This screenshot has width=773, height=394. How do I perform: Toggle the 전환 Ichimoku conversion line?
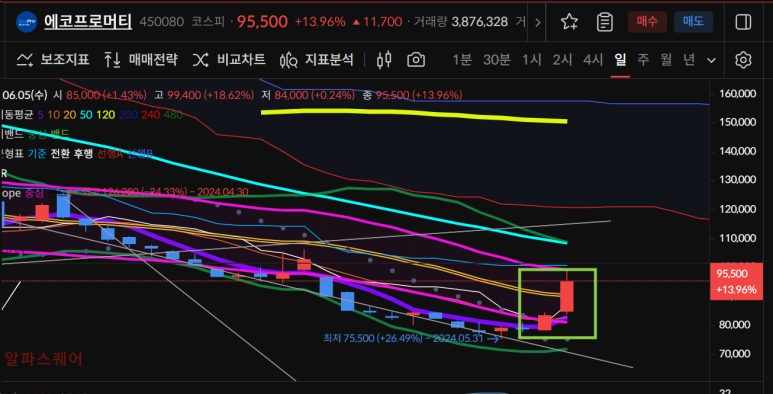pos(60,154)
